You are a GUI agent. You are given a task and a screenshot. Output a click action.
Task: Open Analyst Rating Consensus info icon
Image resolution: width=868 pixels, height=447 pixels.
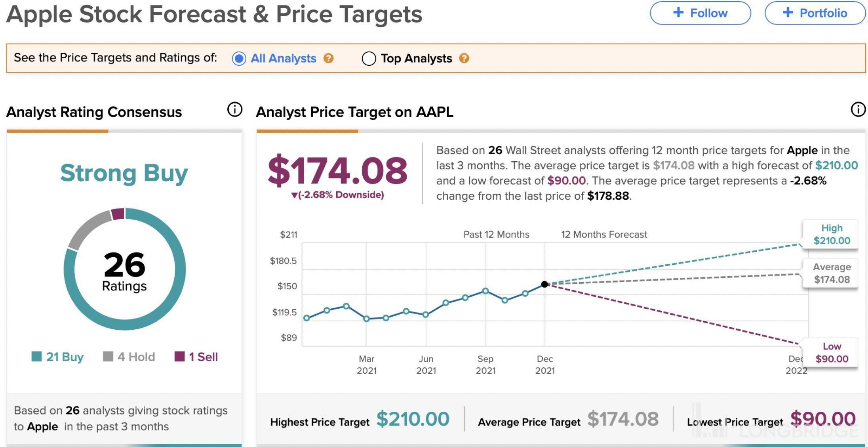pyautogui.click(x=234, y=109)
